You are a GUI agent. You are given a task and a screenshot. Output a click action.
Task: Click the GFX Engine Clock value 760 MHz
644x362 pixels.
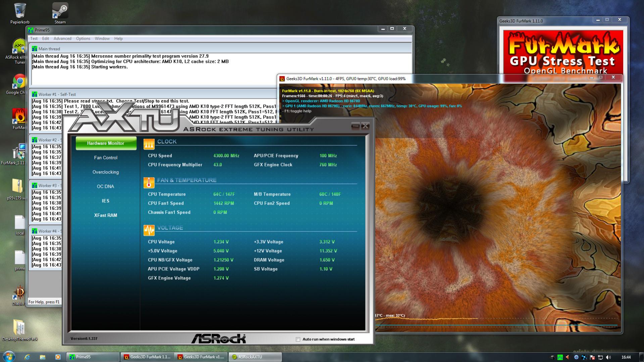point(328,165)
